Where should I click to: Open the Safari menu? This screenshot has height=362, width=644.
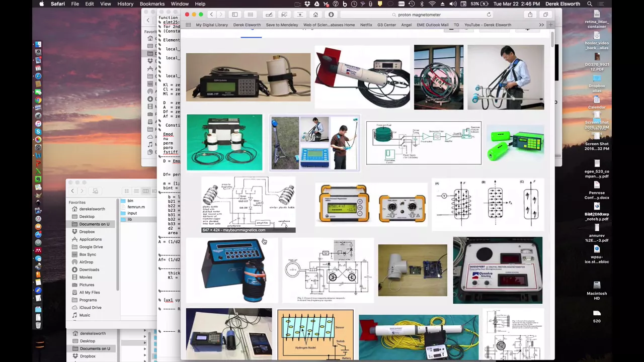click(x=57, y=4)
